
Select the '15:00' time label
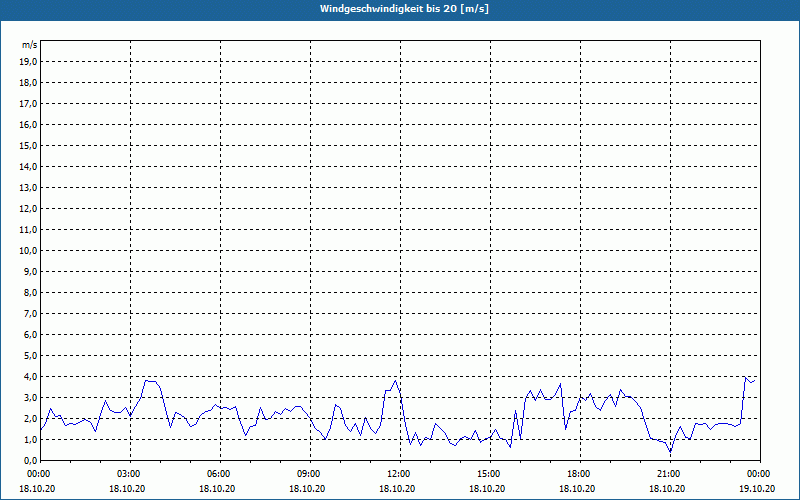coord(490,474)
